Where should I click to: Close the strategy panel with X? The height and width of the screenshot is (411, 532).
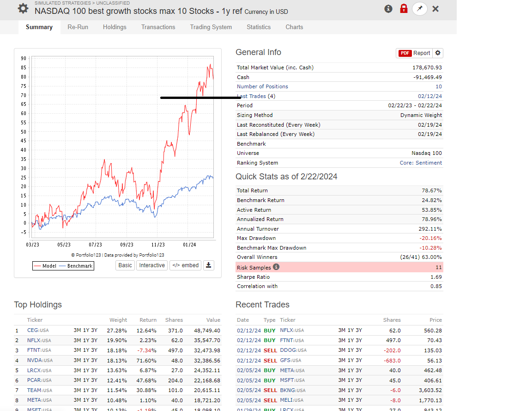point(435,9)
